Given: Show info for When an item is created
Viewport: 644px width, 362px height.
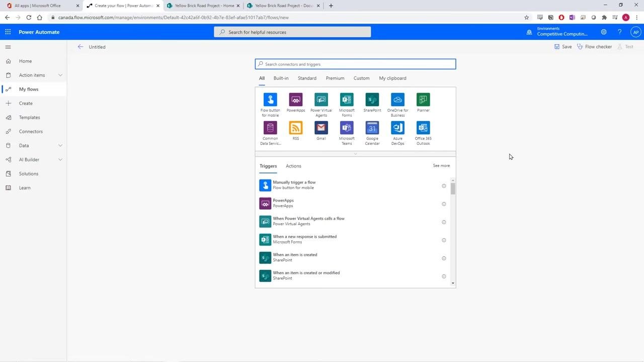Looking at the screenshot, I should coord(444,258).
